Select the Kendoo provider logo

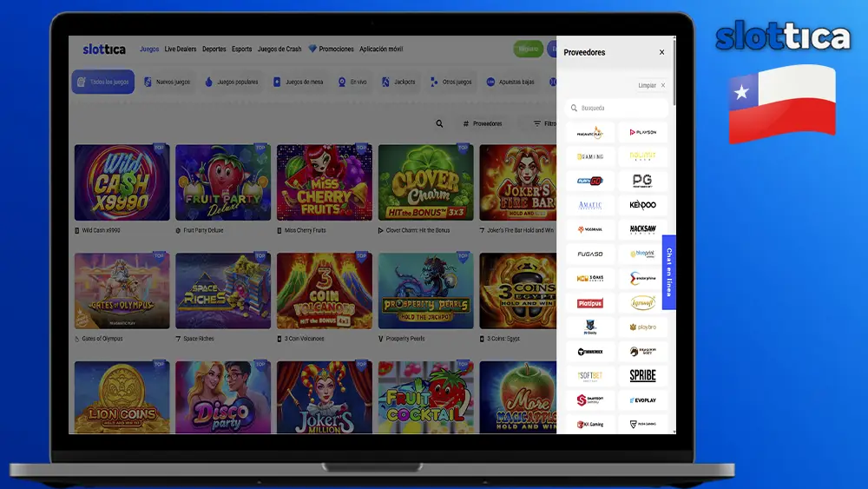click(x=642, y=206)
